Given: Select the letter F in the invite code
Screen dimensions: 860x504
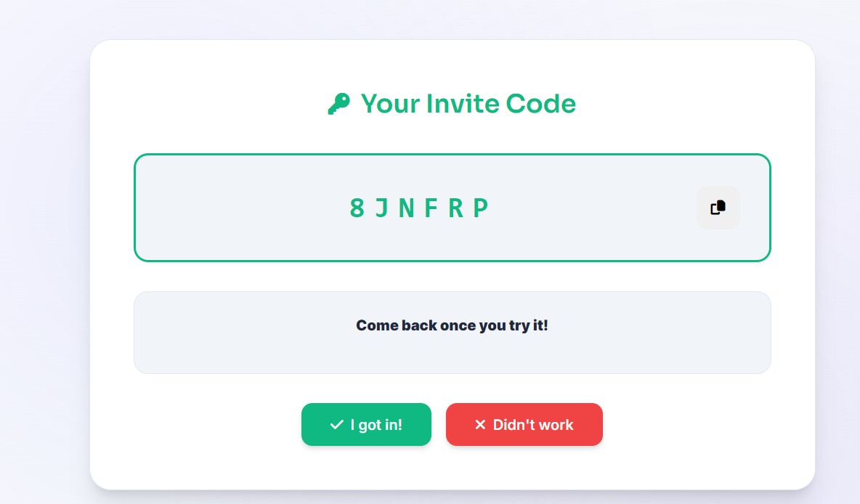Looking at the screenshot, I should [431, 208].
